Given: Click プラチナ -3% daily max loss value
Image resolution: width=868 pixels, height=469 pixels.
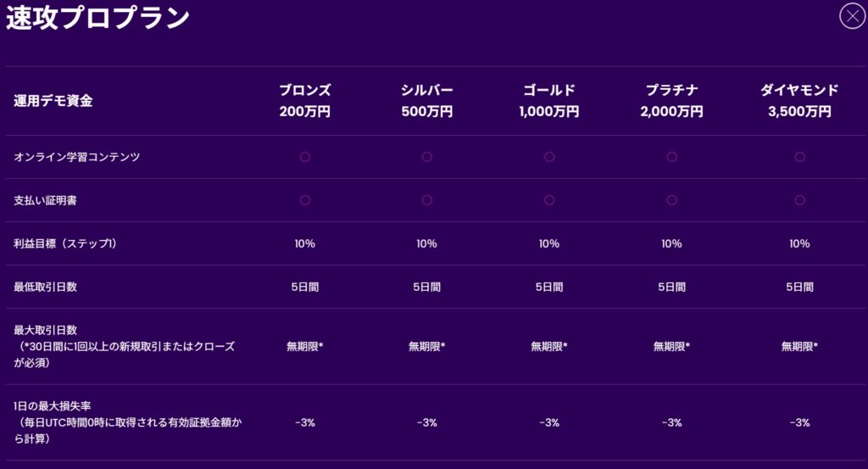Looking at the screenshot, I should coord(671,422).
